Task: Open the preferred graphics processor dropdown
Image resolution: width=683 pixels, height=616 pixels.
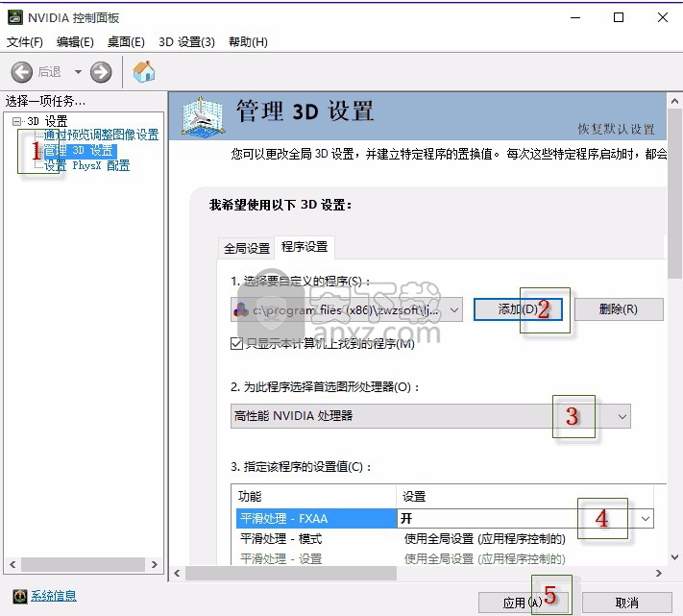Action: pos(430,416)
